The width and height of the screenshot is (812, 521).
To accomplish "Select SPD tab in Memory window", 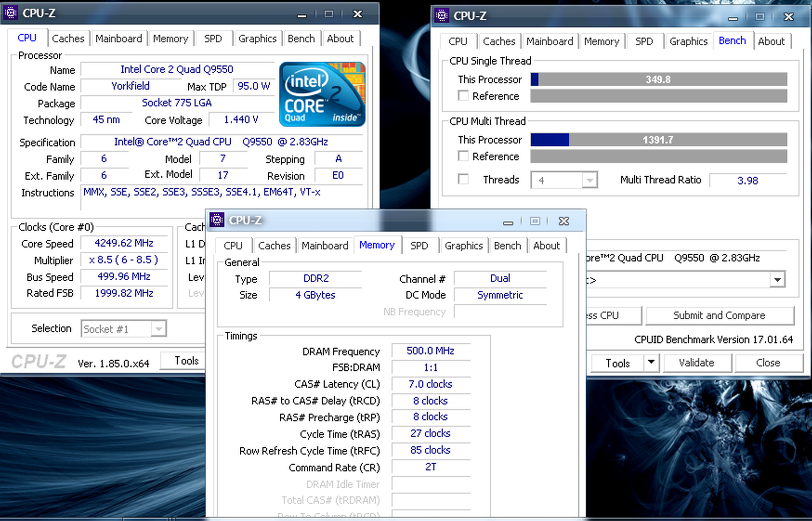I will point(419,246).
